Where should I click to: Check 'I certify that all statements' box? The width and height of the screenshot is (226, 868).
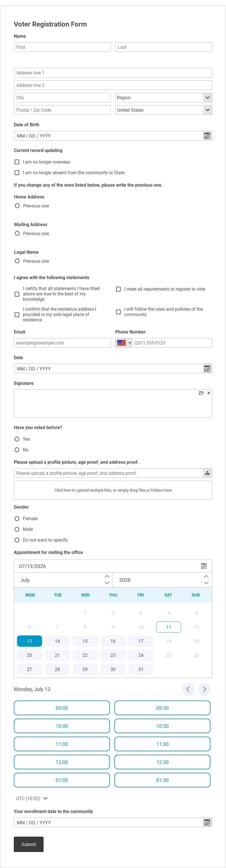point(17,294)
